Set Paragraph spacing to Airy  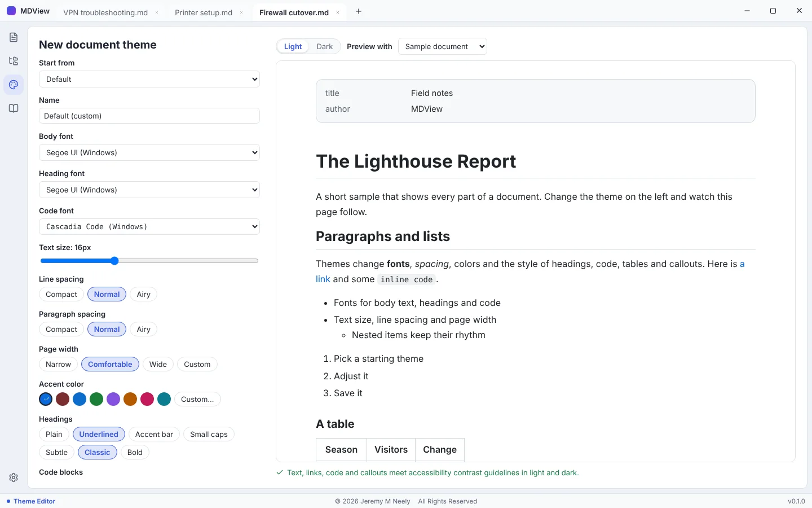[x=143, y=329]
